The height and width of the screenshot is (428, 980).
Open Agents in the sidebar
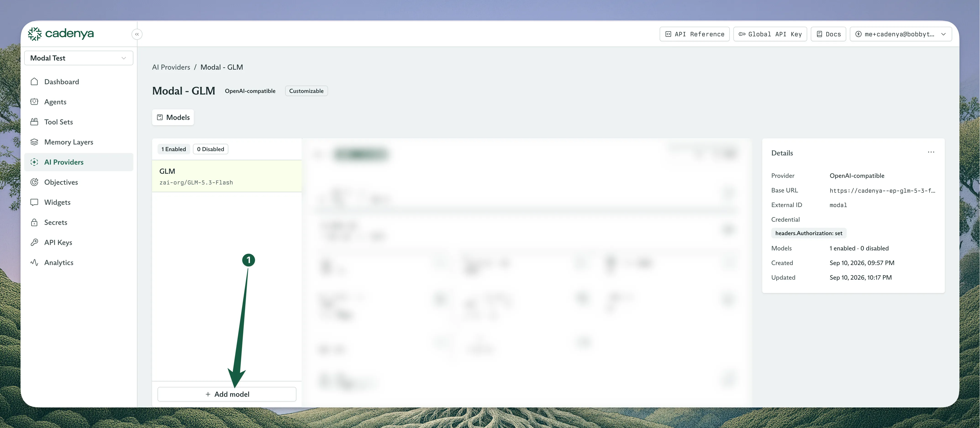[79, 102]
